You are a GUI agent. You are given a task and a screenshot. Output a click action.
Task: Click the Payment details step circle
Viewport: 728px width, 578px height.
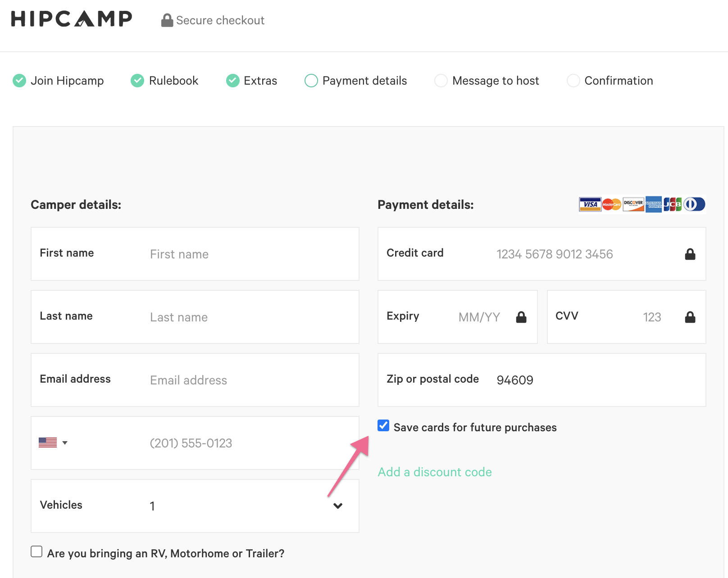[x=311, y=81]
